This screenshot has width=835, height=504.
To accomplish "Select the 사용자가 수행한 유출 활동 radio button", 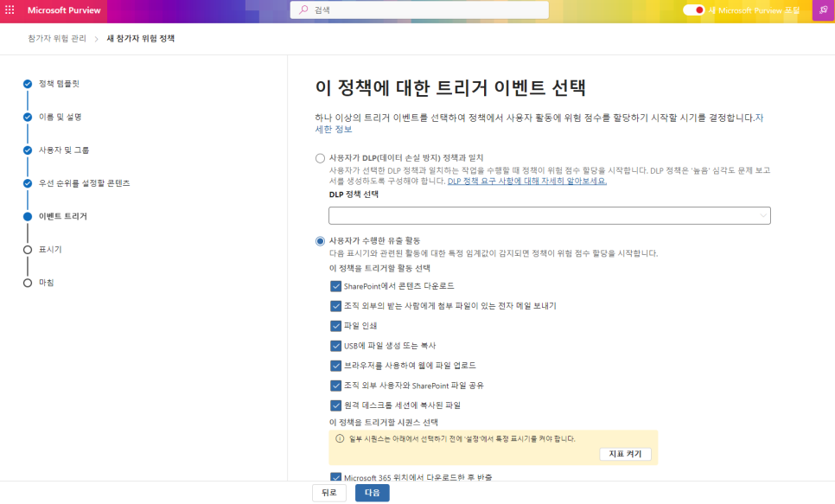I will 320,241.
